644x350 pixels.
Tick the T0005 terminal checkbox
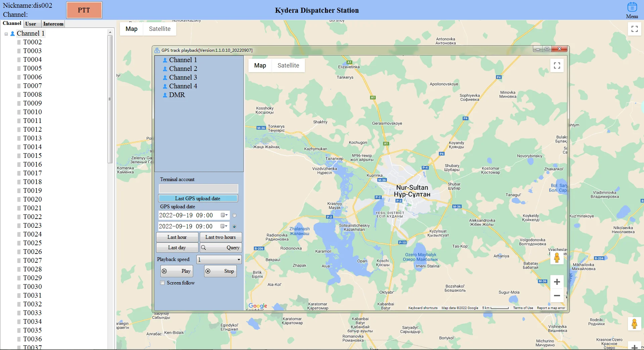click(x=19, y=69)
